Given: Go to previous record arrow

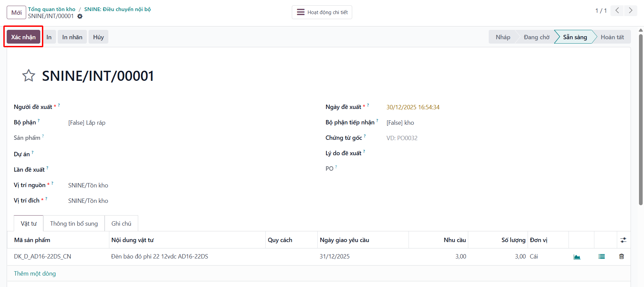Looking at the screenshot, I should point(617,11).
